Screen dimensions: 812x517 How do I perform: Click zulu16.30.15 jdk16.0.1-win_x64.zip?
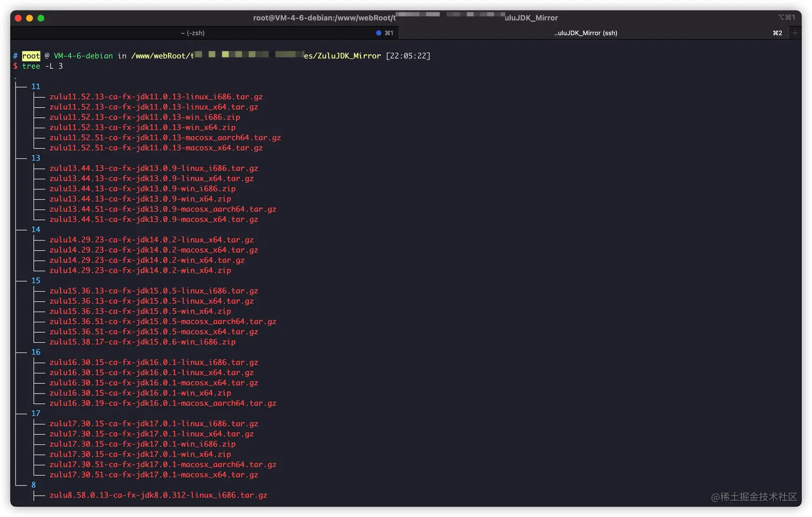(x=140, y=393)
